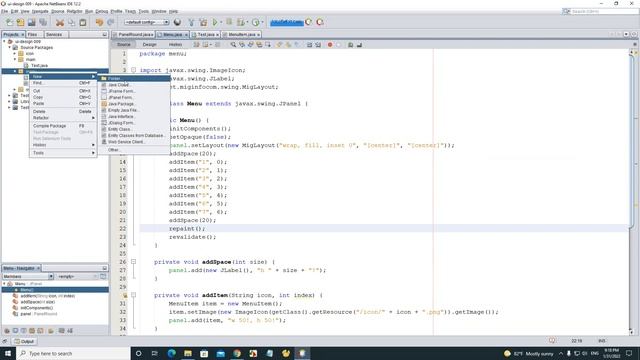Open File Explorer from taskbar
The image size is (640, 360).
coord(188,353)
